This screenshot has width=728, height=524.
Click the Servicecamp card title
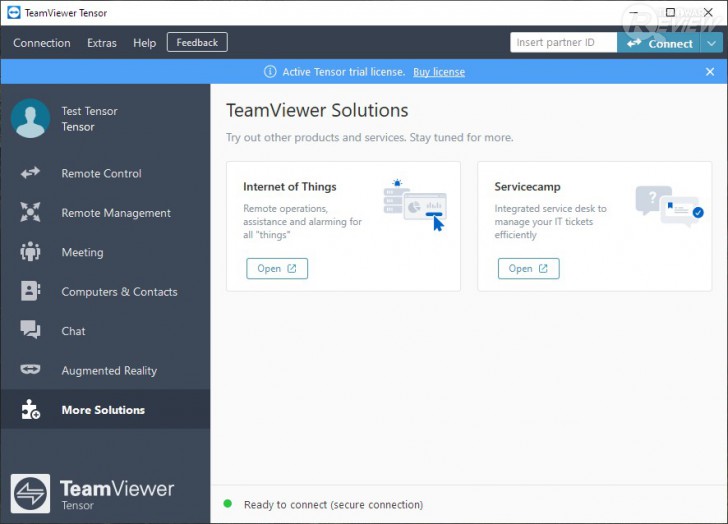click(x=527, y=187)
